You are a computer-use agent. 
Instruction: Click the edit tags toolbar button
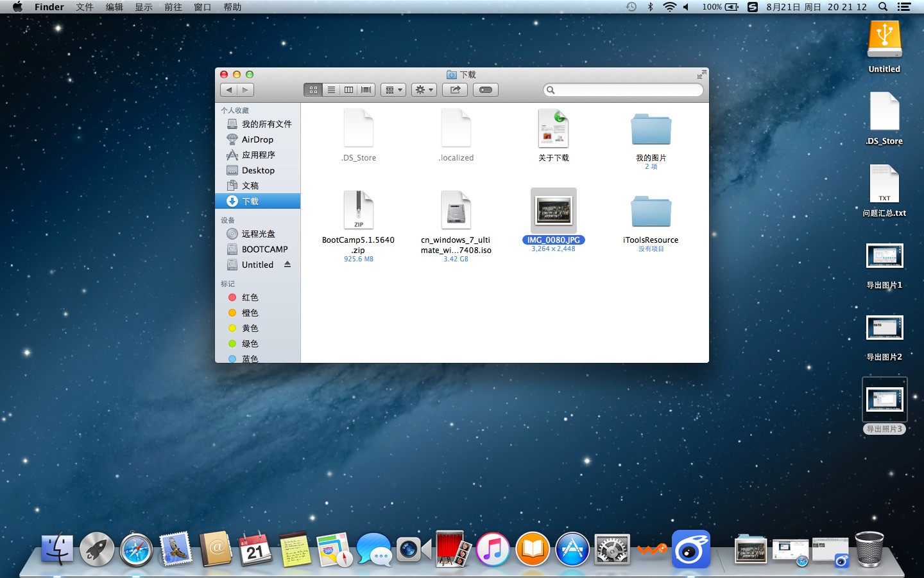486,90
